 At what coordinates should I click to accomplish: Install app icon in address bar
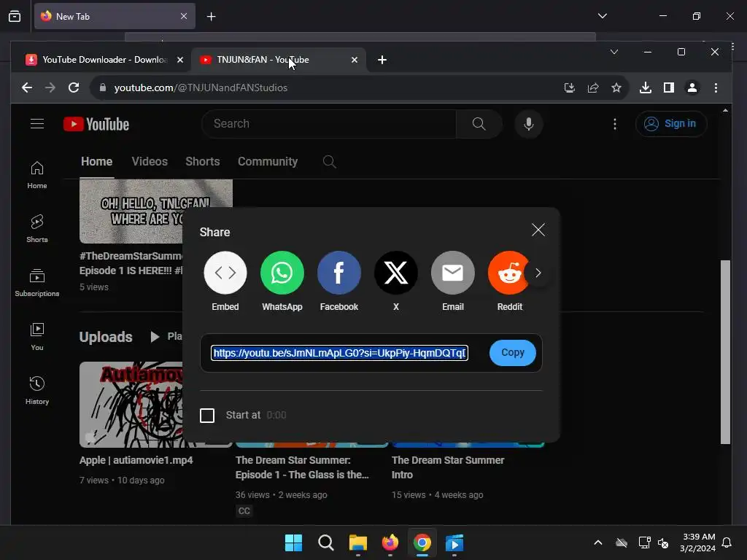click(x=569, y=87)
